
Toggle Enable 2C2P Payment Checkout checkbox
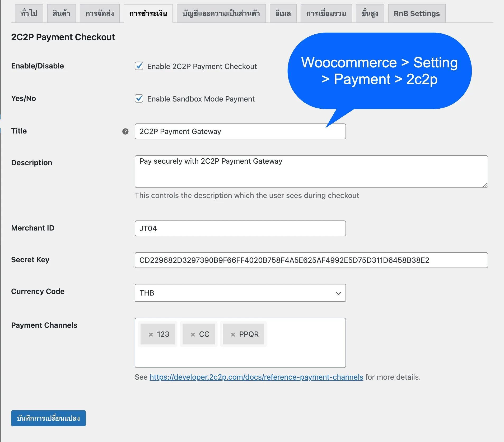(x=139, y=66)
